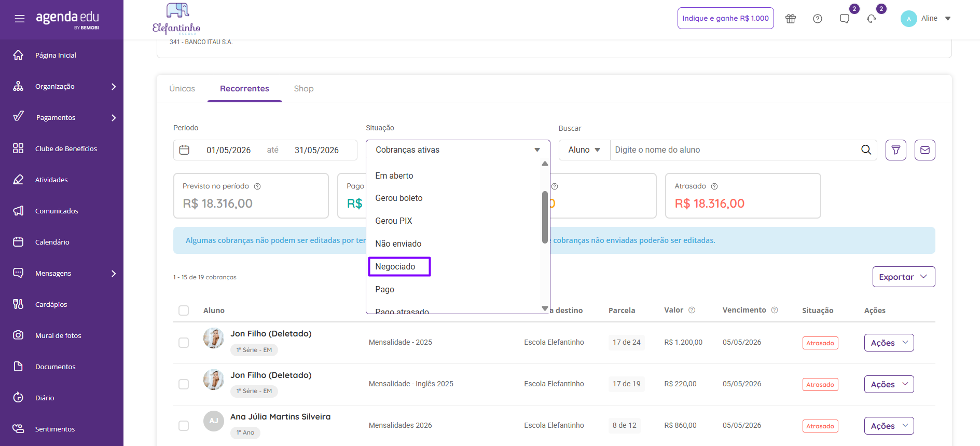The width and height of the screenshot is (980, 446).
Task: Click the envelope email icon button
Action: 925,150
